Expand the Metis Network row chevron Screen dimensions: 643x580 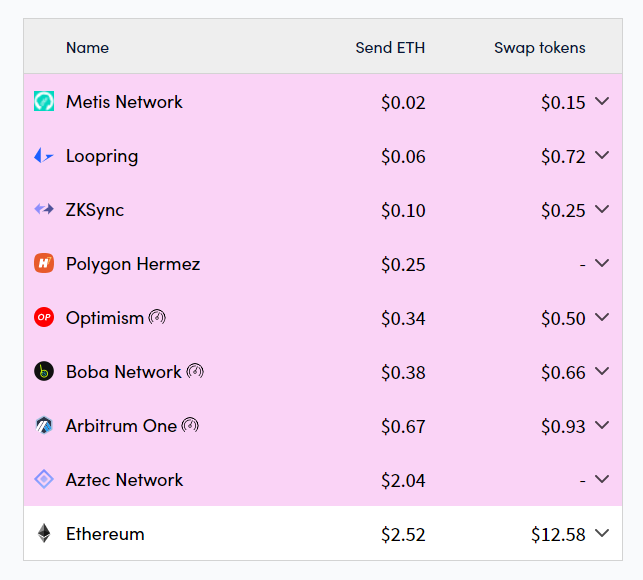(602, 101)
